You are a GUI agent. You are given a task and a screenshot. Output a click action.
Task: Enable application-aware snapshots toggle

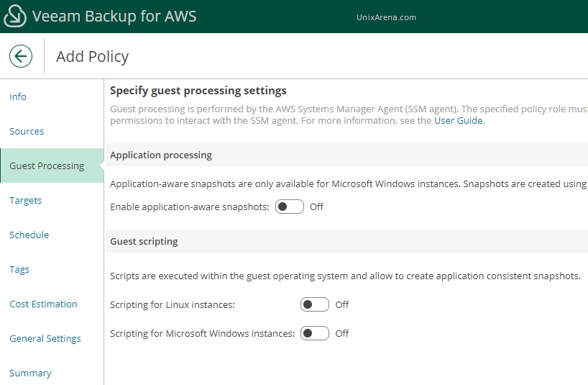coord(290,207)
